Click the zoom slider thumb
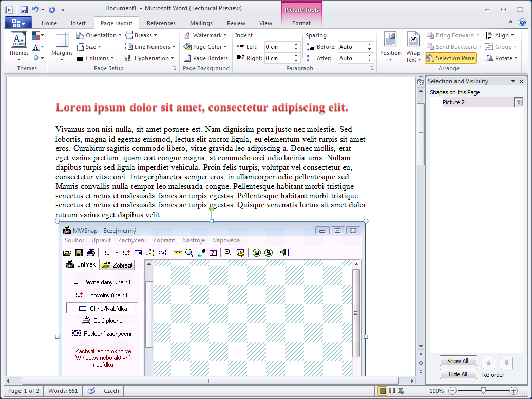Viewport: 532px width, 399px height. tap(483, 391)
